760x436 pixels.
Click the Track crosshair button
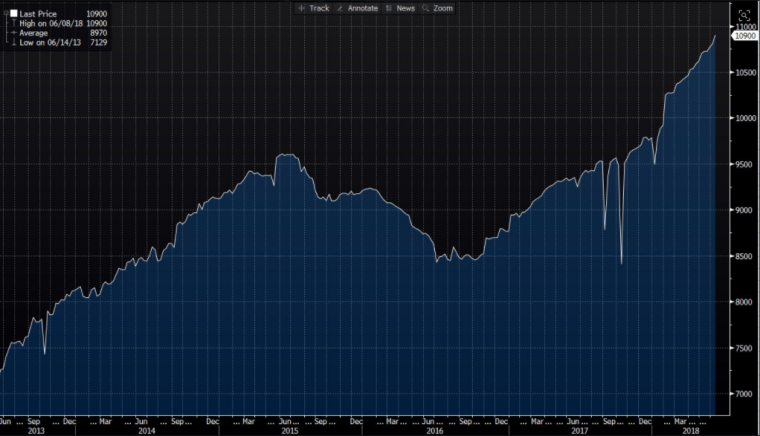pyautogui.click(x=313, y=8)
